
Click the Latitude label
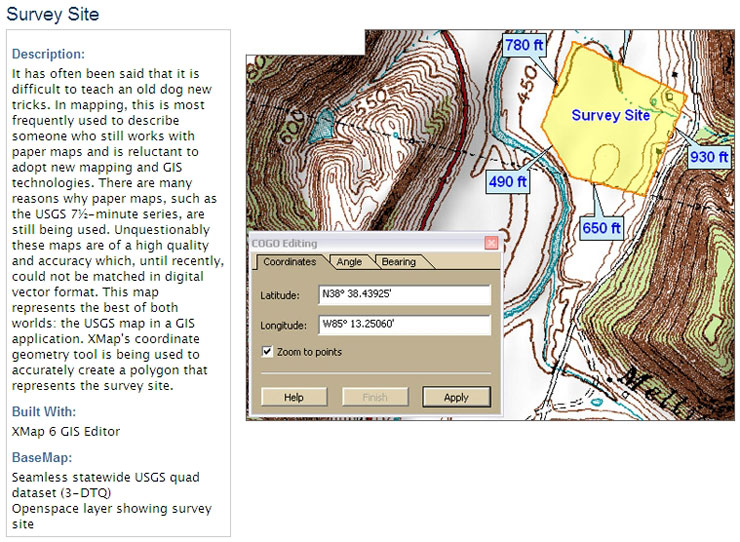(x=280, y=296)
